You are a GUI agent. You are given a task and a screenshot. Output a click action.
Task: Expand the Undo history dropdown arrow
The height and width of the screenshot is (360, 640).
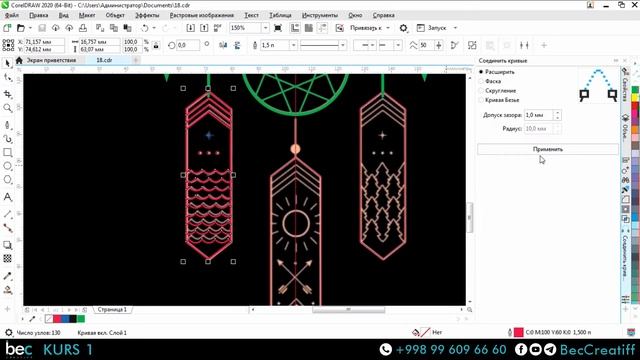(154, 28)
